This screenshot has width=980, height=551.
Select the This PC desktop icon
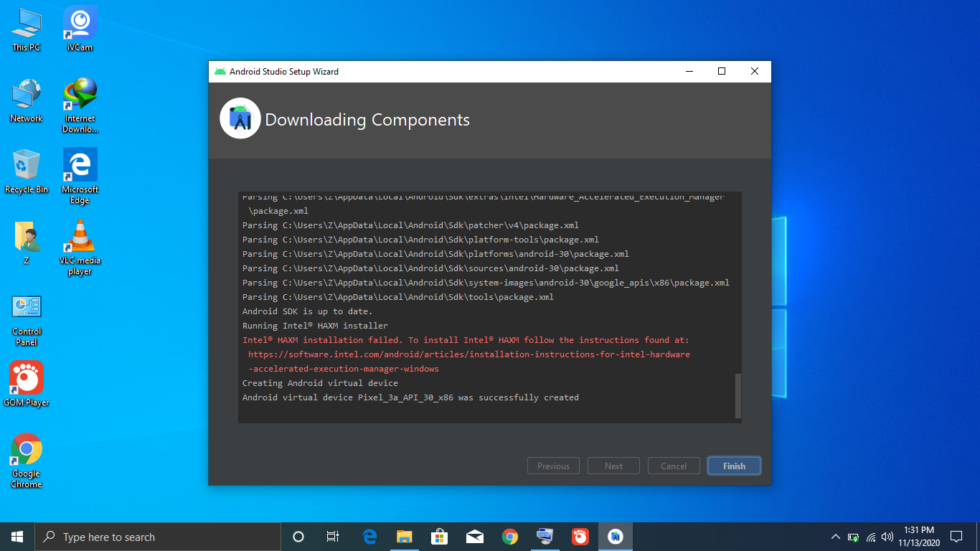click(27, 29)
